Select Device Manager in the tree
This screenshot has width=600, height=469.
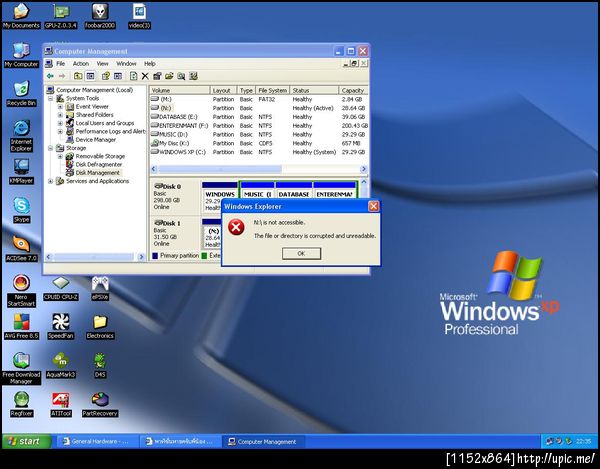pos(91,140)
